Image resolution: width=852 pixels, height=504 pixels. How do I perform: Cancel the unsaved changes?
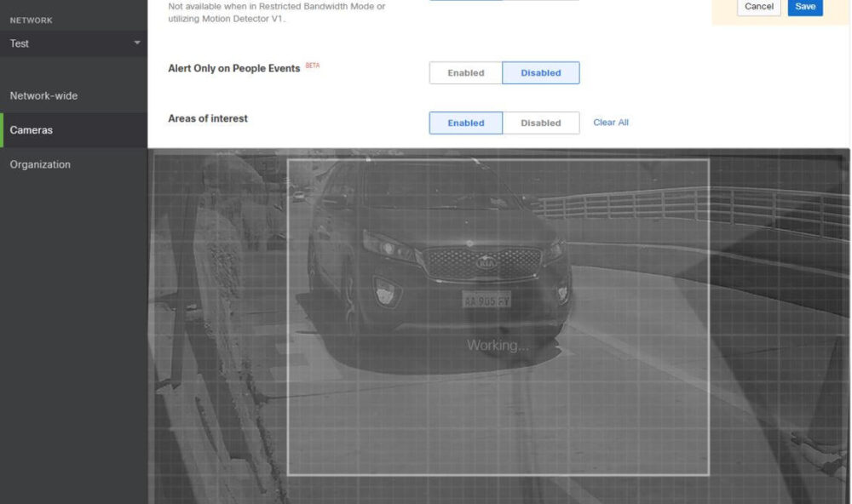[x=758, y=7]
